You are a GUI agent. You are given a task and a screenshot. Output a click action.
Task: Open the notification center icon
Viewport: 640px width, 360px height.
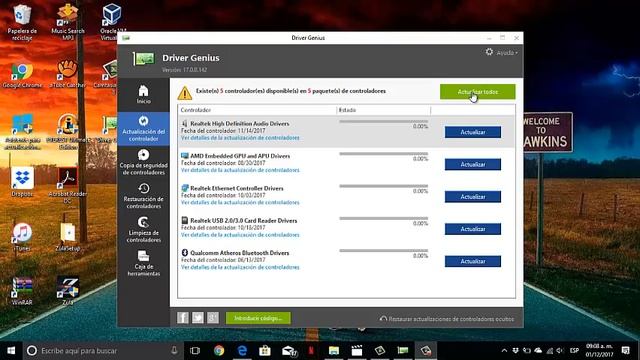[x=626, y=351]
